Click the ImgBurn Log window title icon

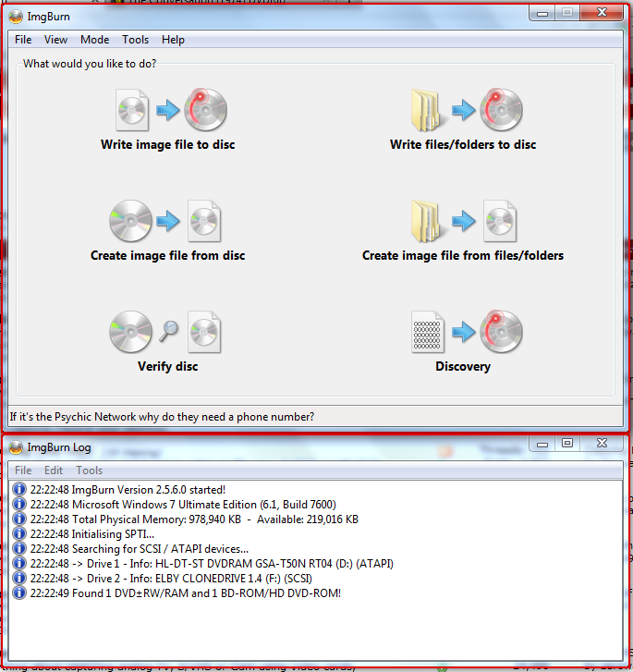pyautogui.click(x=16, y=447)
